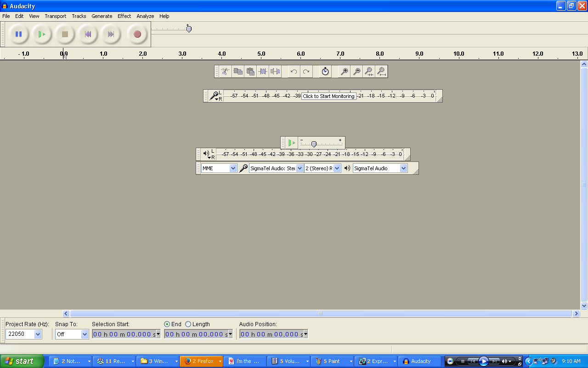Click the Windows start button
Image resolution: width=588 pixels, height=368 pixels.
point(22,361)
